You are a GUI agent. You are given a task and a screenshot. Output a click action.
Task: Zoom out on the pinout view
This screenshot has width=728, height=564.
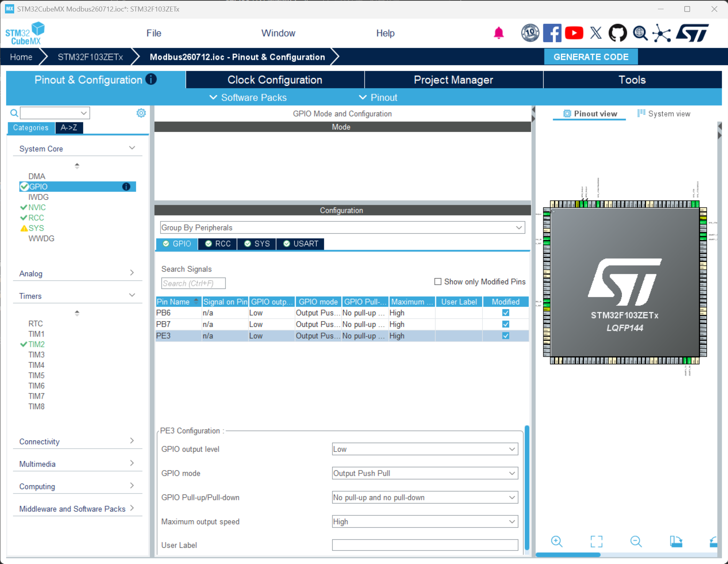point(636,541)
